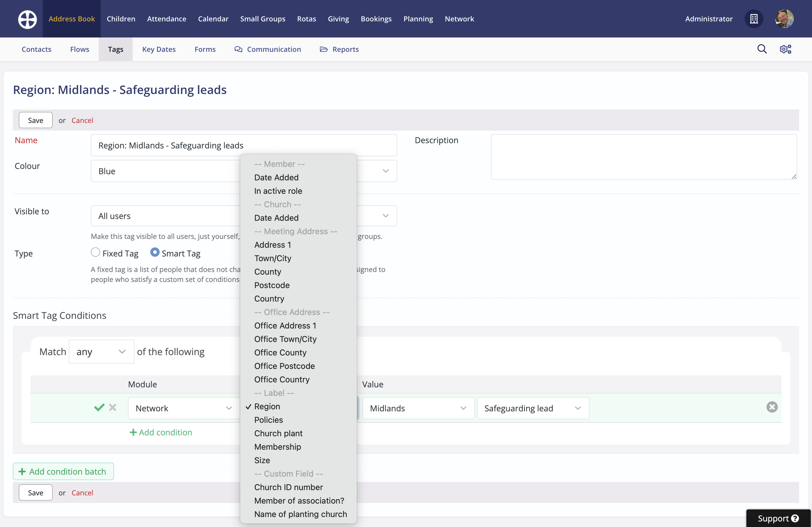The image size is (812, 527).
Task: Click the ChurchSuite logo icon
Action: 27,19
